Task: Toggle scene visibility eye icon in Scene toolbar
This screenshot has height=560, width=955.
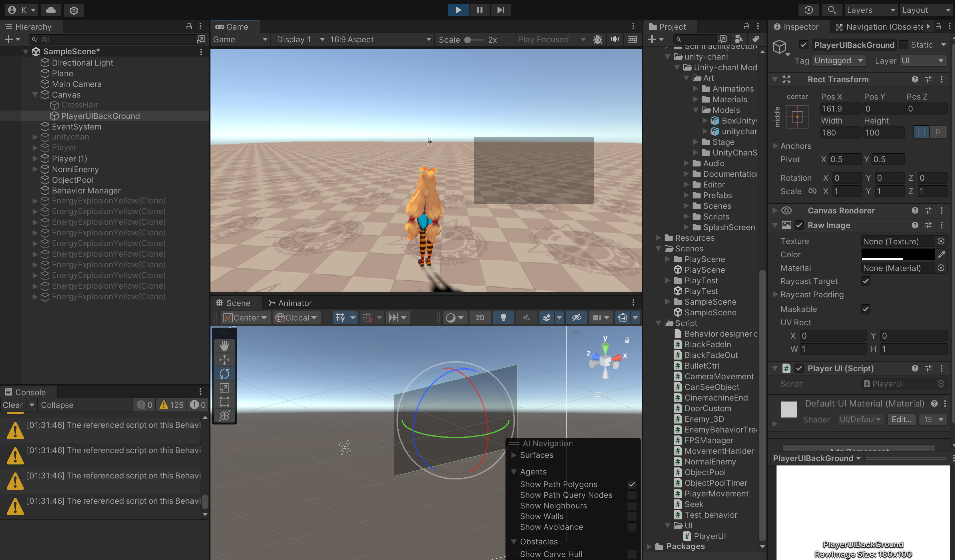Action: 576,318
